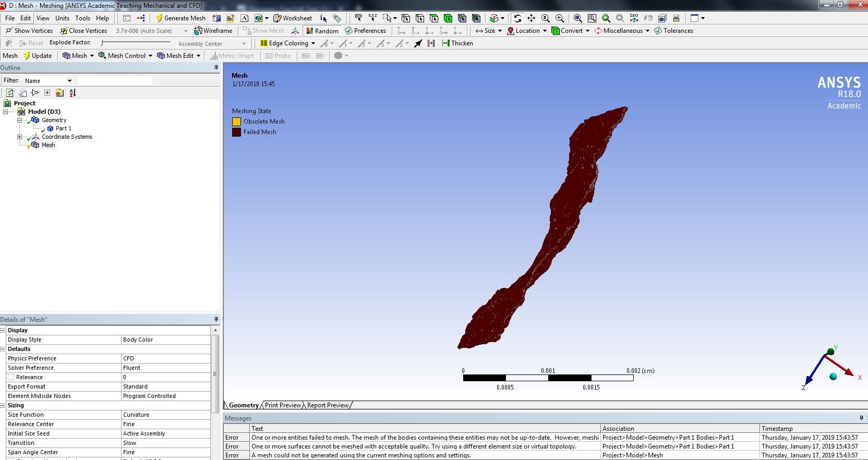Image resolution: width=868 pixels, height=460 pixels.
Task: Click the Thicken annotation button
Action: [457, 43]
